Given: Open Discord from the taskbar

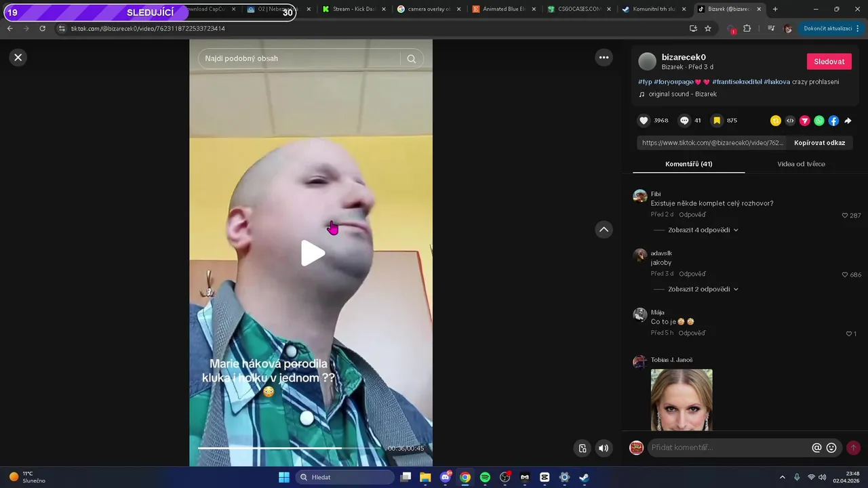Looking at the screenshot, I should (x=446, y=477).
